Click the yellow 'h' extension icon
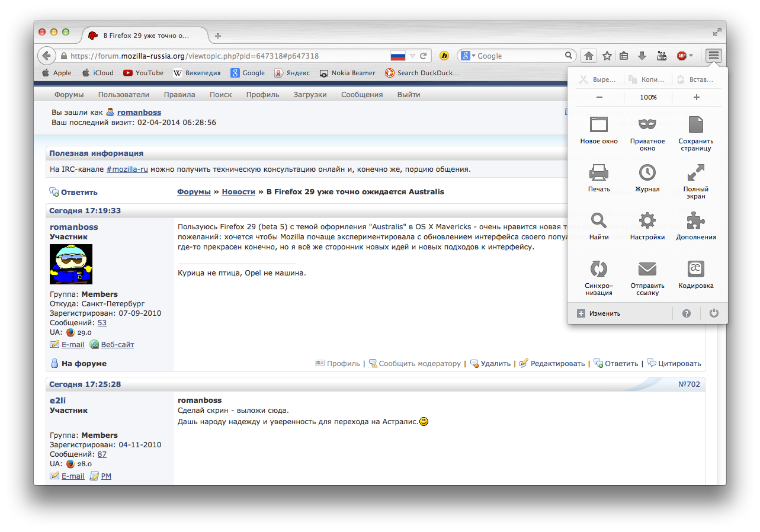Image resolution: width=760 pixels, height=532 pixels. click(x=444, y=56)
